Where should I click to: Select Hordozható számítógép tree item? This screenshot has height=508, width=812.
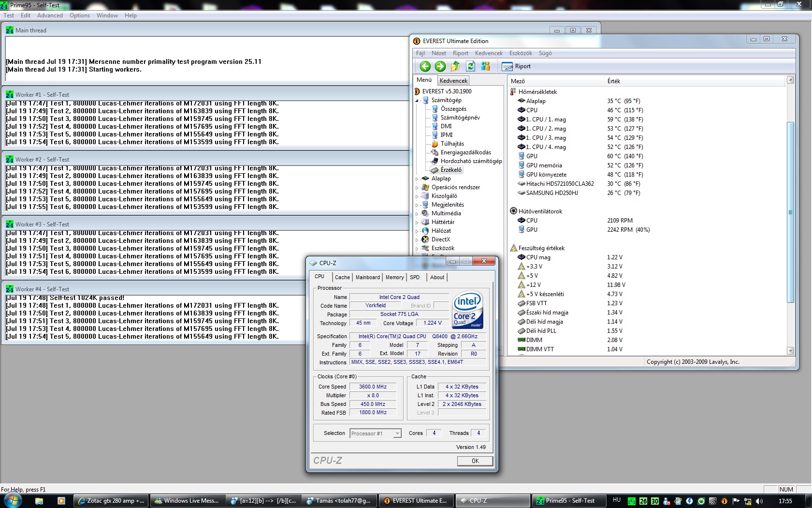pos(466,161)
